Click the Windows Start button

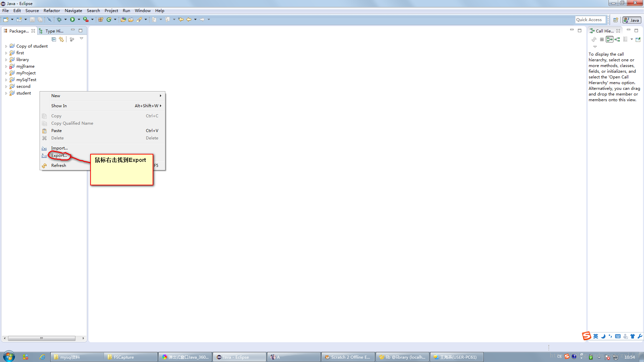[9, 357]
